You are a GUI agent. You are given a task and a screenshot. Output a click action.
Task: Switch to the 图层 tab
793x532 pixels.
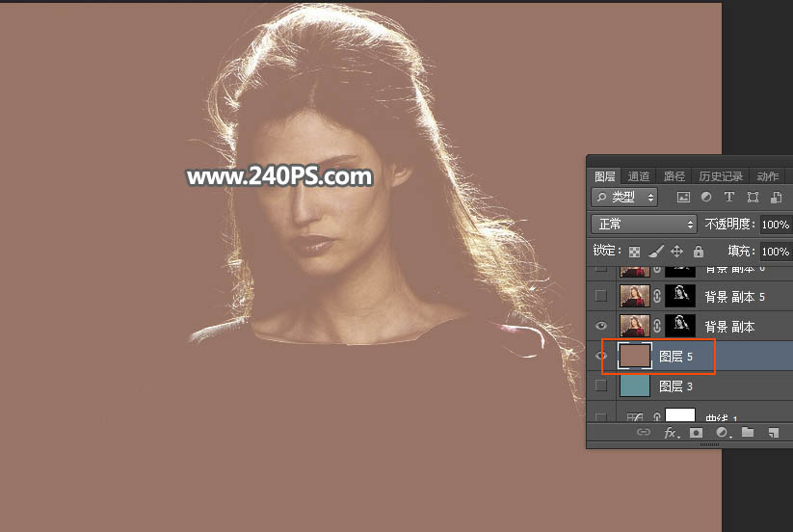point(605,176)
